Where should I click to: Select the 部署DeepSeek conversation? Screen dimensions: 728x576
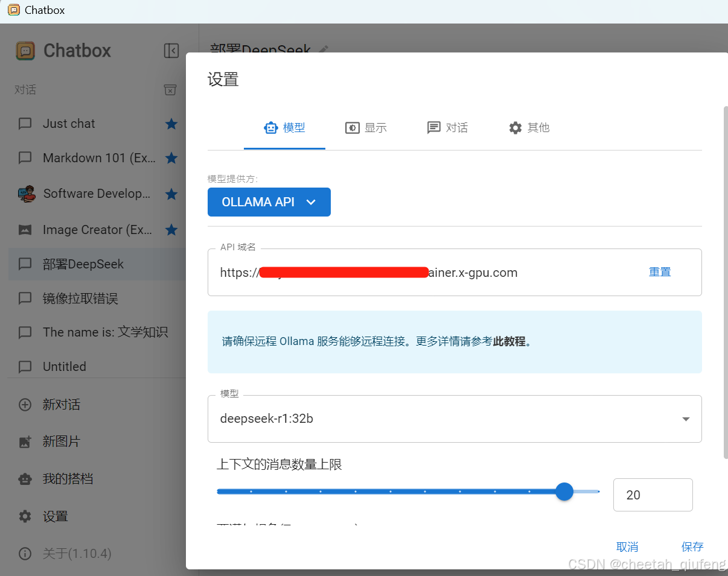pyautogui.click(x=97, y=264)
